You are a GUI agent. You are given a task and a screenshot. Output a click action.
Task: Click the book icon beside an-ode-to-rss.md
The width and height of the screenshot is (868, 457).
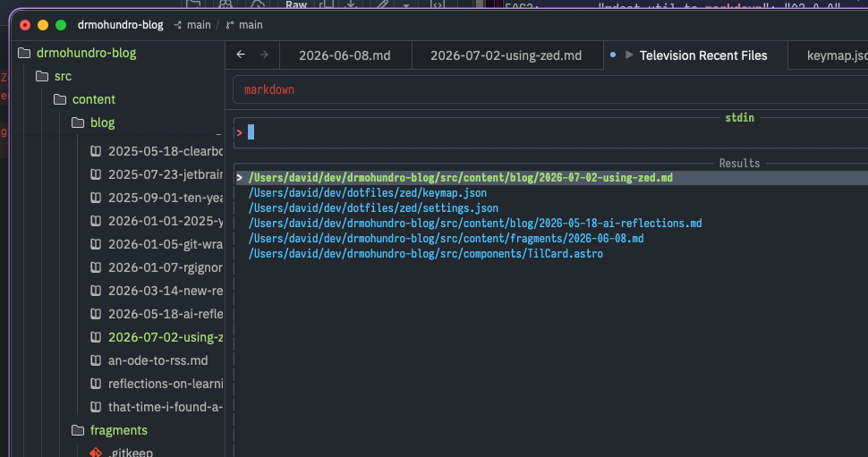[96, 360]
